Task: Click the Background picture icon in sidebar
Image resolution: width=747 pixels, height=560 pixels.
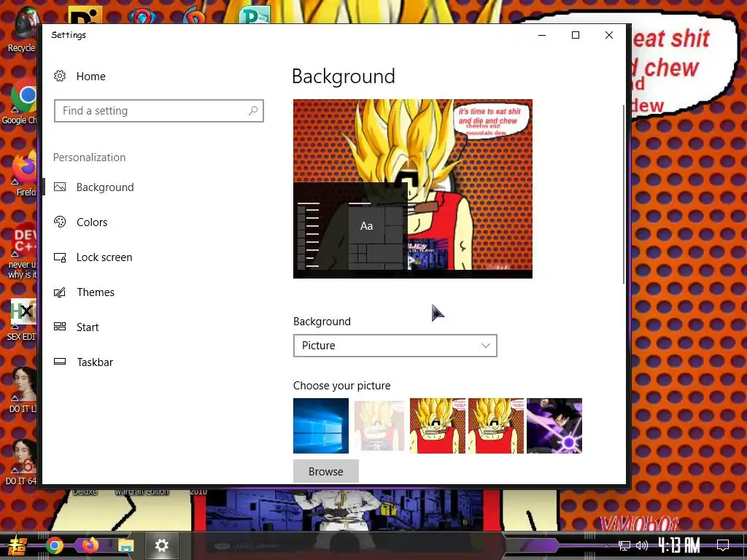Action: pos(60,187)
